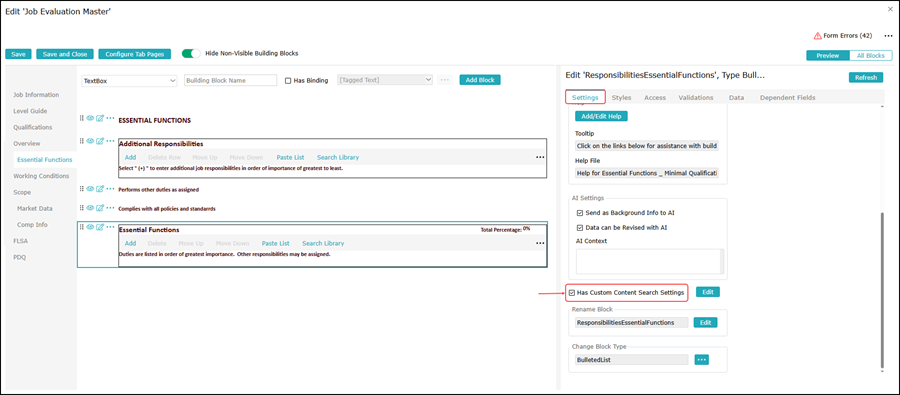Screen dimensions: 900x395
Task: Click Paste List in Additional Responsibilities toolbar
Action: pos(290,157)
